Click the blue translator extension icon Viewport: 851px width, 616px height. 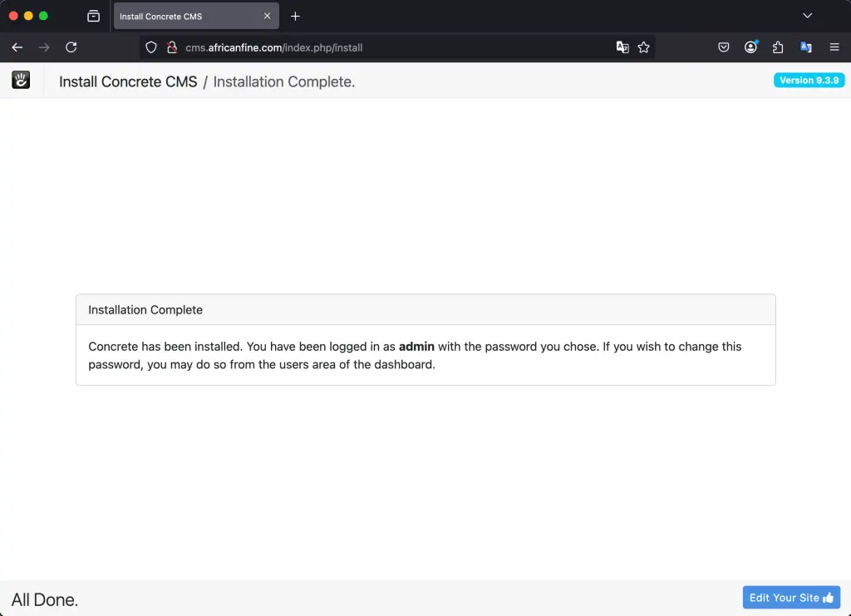pyautogui.click(x=805, y=47)
